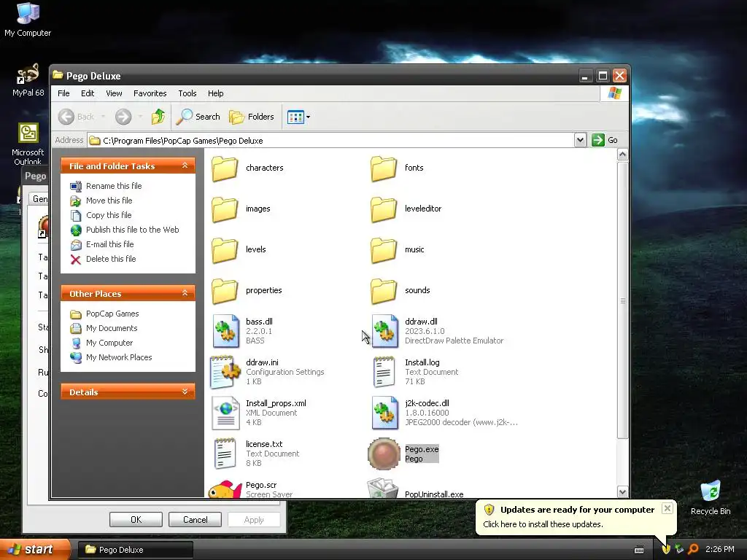The width and height of the screenshot is (747, 560).
Task: Select the levels folder icon
Action: pos(225,250)
